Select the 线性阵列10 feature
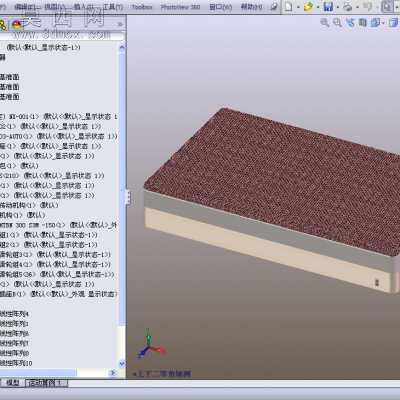Image resolution: width=400 pixels, height=400 pixels. pyautogui.click(x=16, y=363)
